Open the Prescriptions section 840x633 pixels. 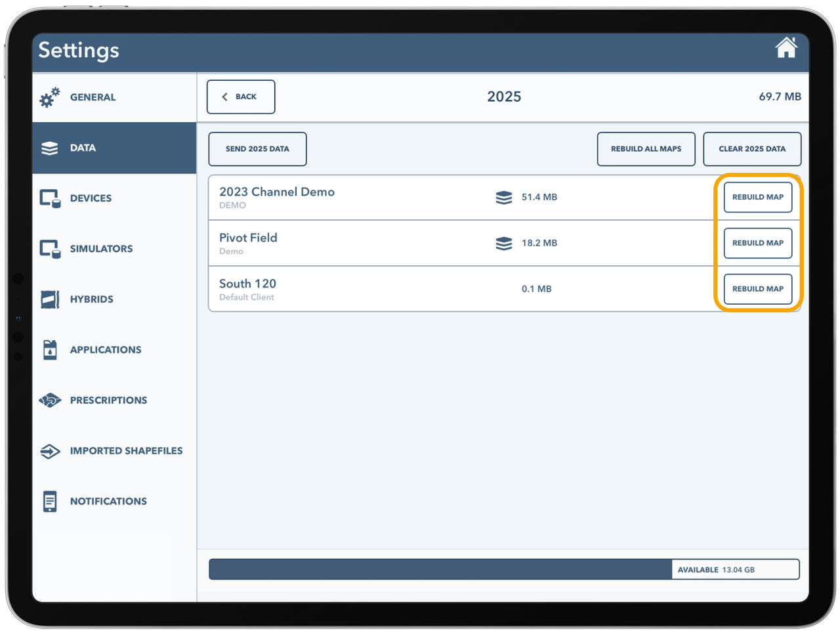(x=114, y=401)
